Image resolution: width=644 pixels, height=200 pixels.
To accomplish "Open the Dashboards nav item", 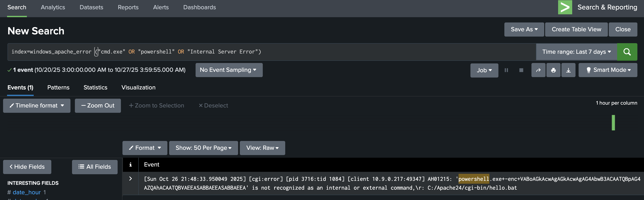I will [200, 7].
